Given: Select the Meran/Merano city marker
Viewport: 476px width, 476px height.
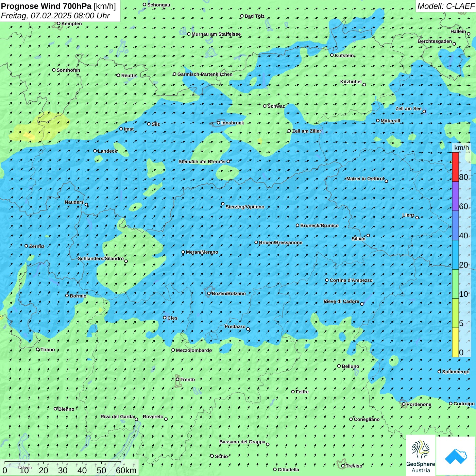Looking at the screenshot, I should click(x=183, y=252).
